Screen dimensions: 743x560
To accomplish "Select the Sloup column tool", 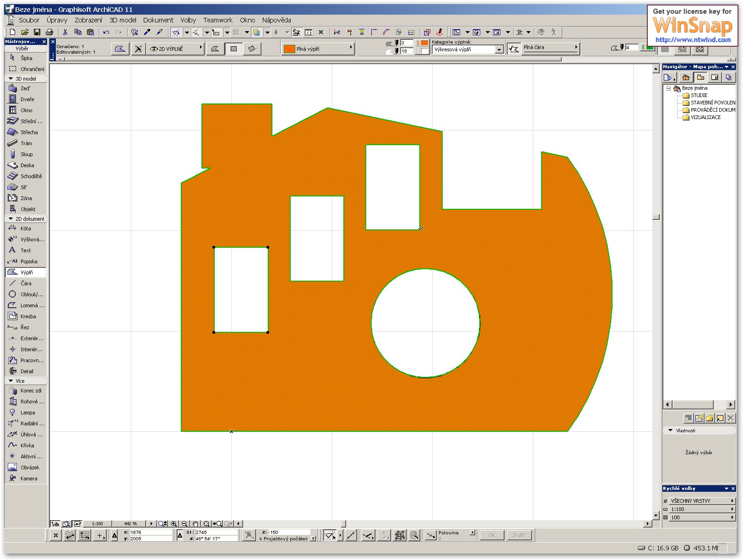I will (26, 154).
